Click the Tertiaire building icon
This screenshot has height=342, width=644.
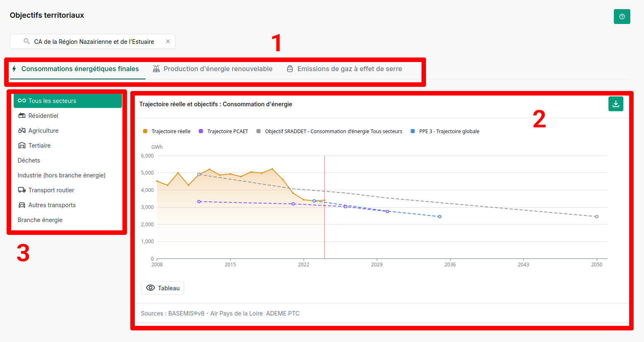22,145
